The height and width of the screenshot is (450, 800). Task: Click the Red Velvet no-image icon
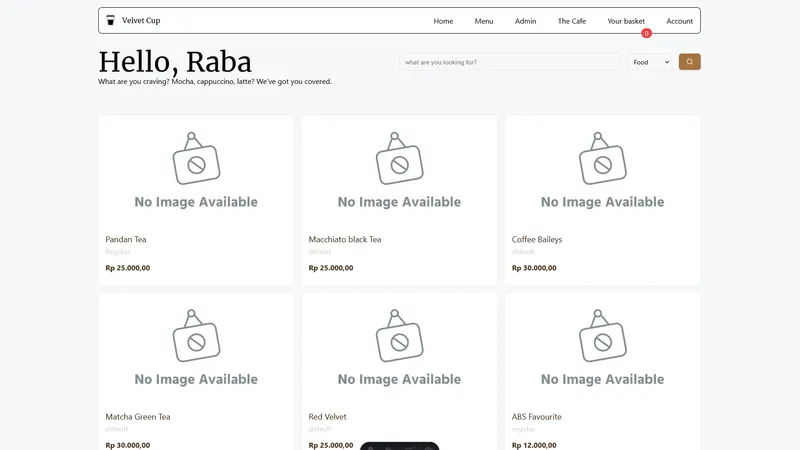point(399,336)
